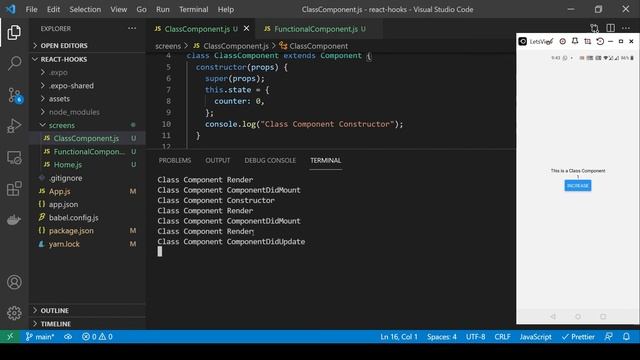Open the Extensions view
Image resolution: width=640 pixels, height=360 pixels.
point(14,189)
